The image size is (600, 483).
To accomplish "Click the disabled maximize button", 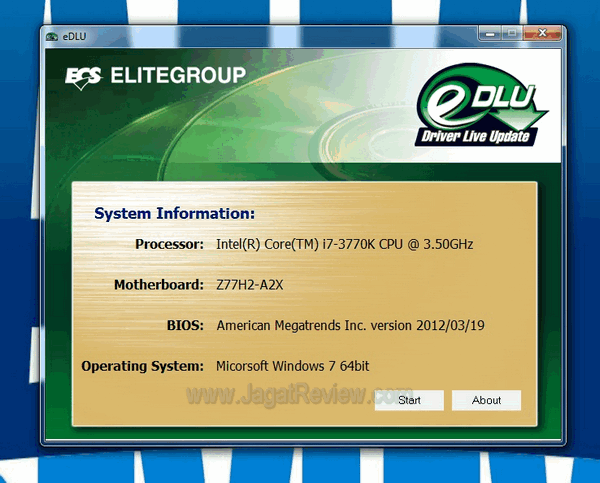I will tap(512, 34).
